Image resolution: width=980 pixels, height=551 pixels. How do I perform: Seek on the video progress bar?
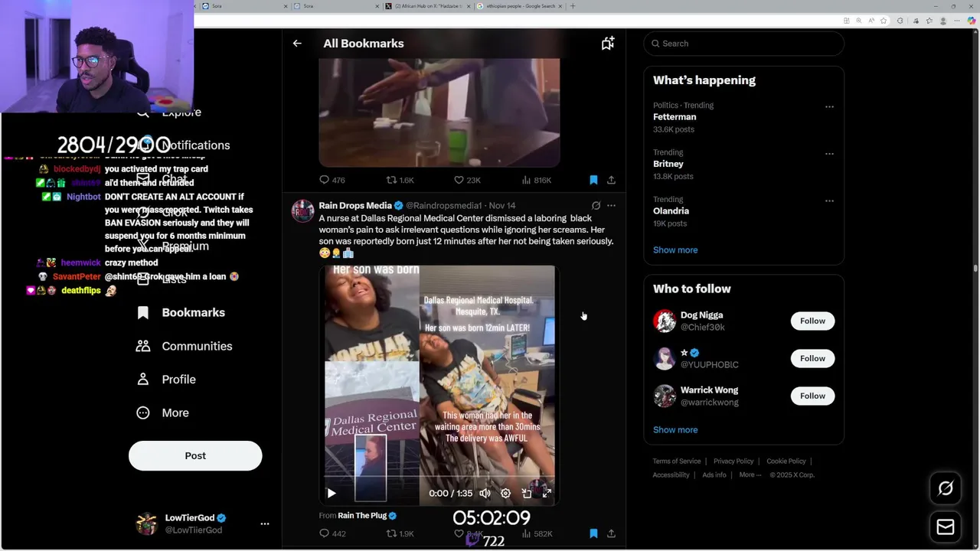tap(439, 478)
